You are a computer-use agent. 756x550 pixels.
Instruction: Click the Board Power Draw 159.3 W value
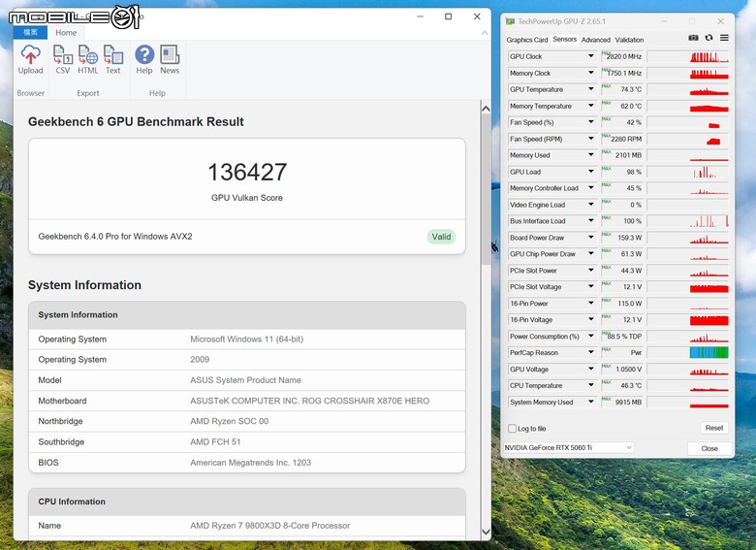(x=630, y=238)
